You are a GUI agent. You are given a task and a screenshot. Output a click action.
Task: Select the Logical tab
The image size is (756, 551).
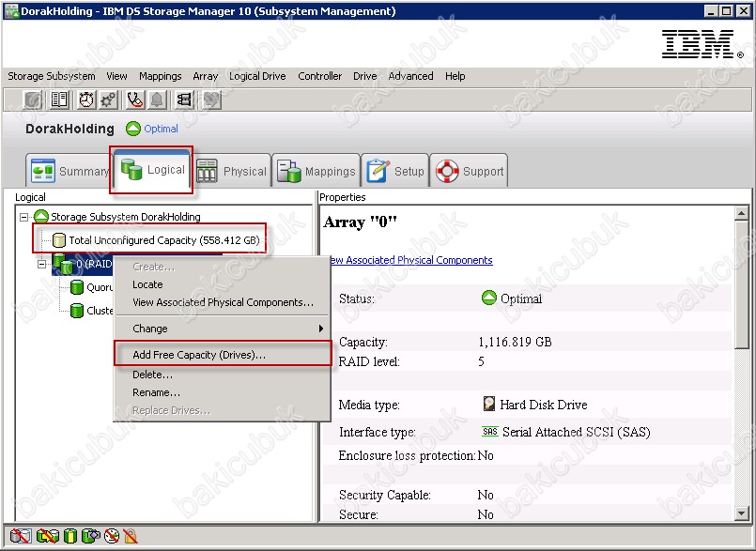tap(152, 169)
